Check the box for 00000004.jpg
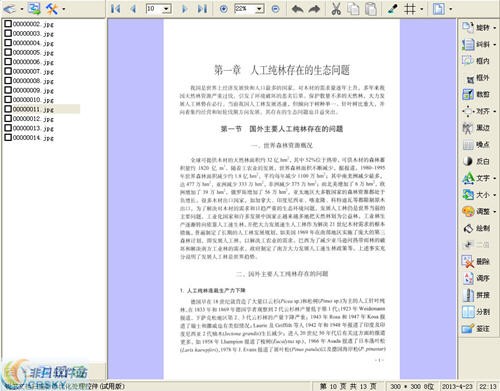This screenshot has width=500, height=391. 8,43
